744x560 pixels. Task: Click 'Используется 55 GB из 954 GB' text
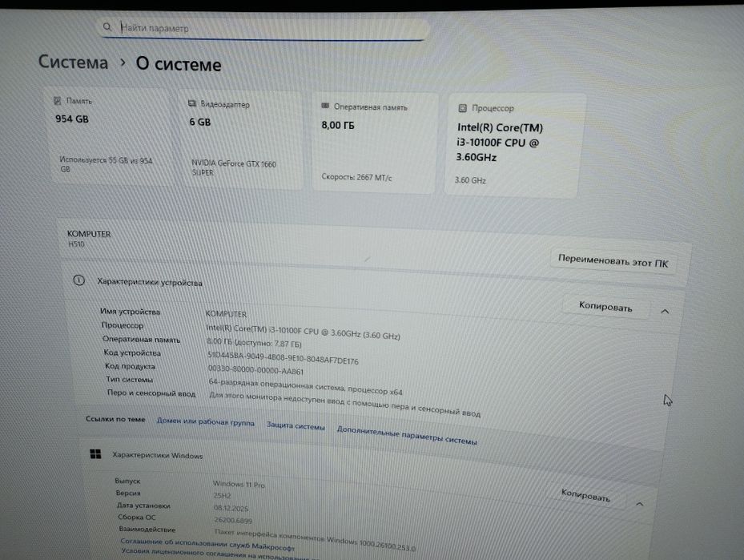tap(106, 164)
